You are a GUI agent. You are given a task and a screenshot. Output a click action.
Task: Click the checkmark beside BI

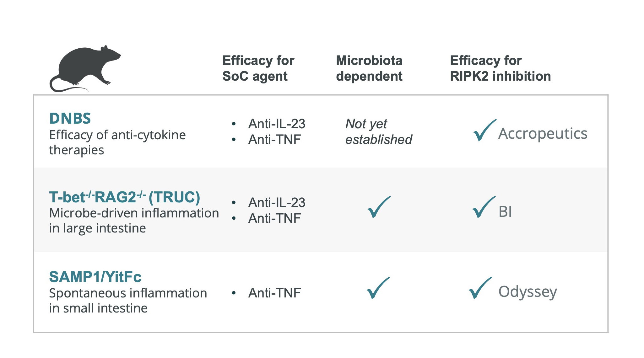484,207
